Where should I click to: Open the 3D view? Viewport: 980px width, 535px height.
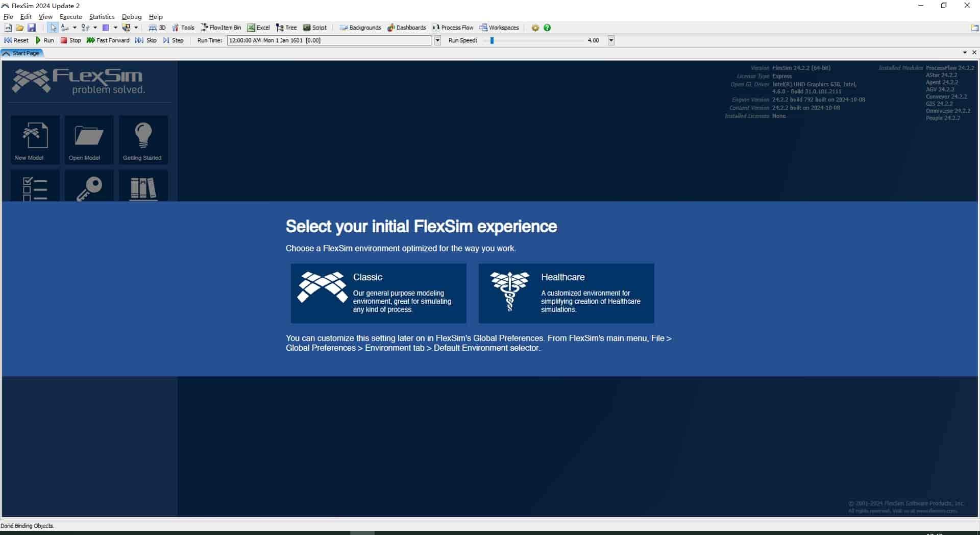click(x=157, y=28)
